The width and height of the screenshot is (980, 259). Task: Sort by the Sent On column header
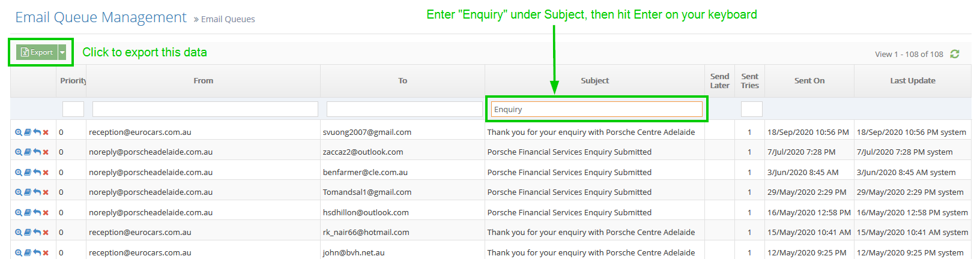pyautogui.click(x=809, y=81)
